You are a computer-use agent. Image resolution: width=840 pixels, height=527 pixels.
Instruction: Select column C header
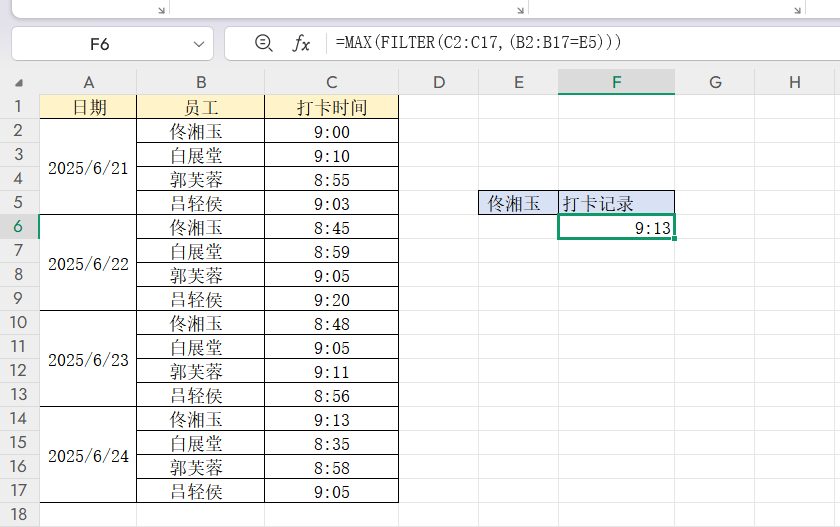tap(331, 82)
